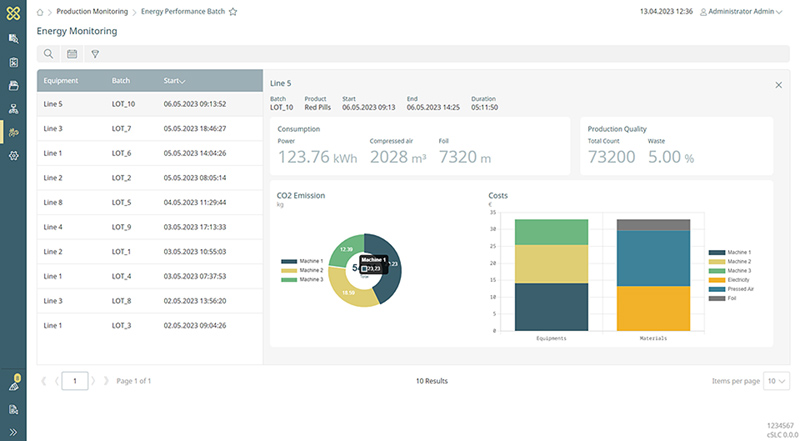Click the search magnifier icon in toolbar
Image resolution: width=800 pixels, height=441 pixels.
48,54
